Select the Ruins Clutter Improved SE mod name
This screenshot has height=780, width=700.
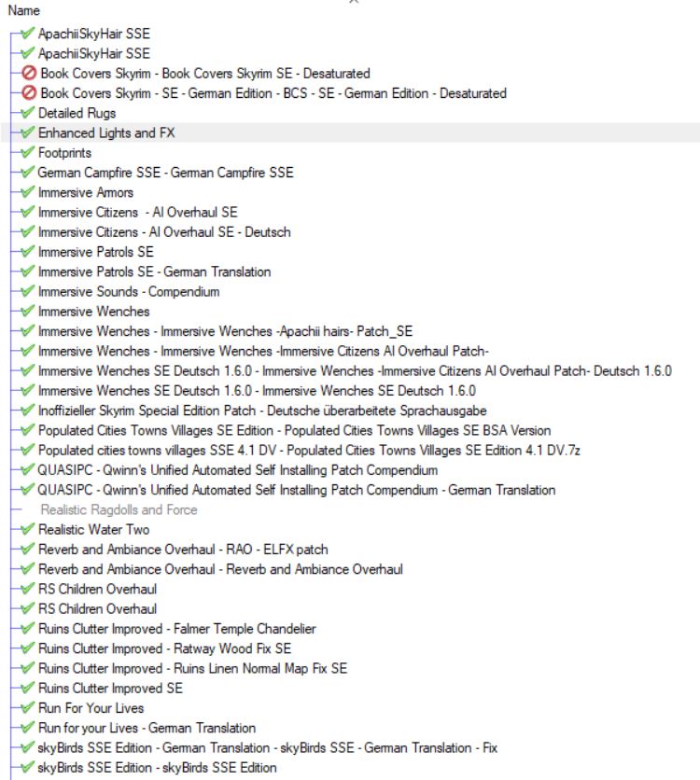pos(110,688)
